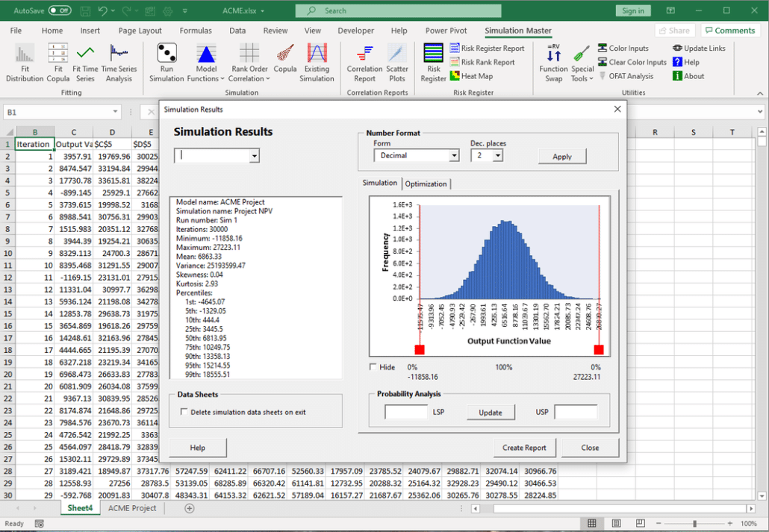Select the Function Swap utility
This screenshot has width=769, height=532.
(553, 62)
